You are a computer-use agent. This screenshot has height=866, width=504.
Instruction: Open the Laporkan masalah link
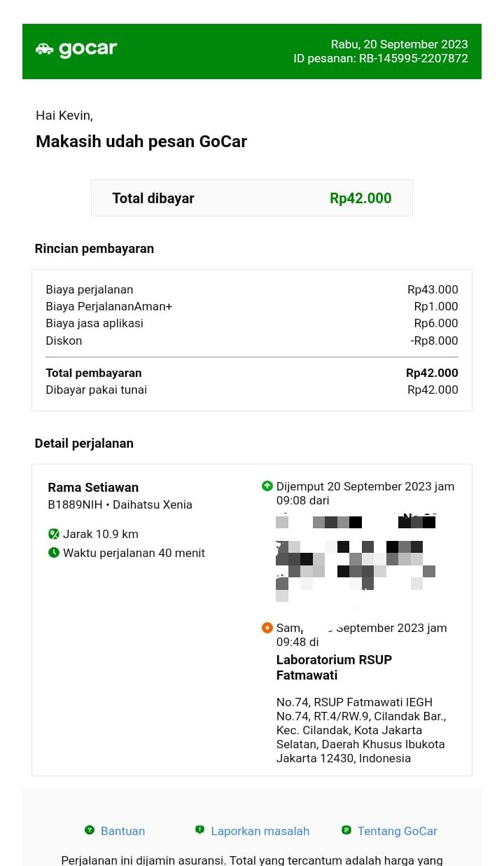(260, 831)
